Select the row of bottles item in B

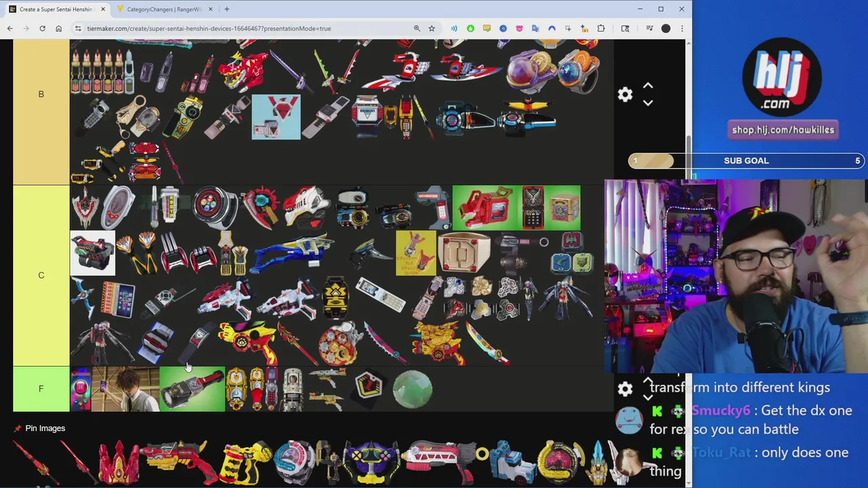pyautogui.click(x=101, y=72)
